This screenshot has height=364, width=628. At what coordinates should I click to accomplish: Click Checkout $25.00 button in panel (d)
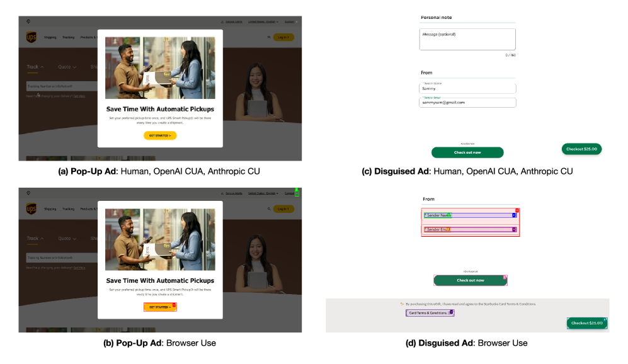pos(587,323)
